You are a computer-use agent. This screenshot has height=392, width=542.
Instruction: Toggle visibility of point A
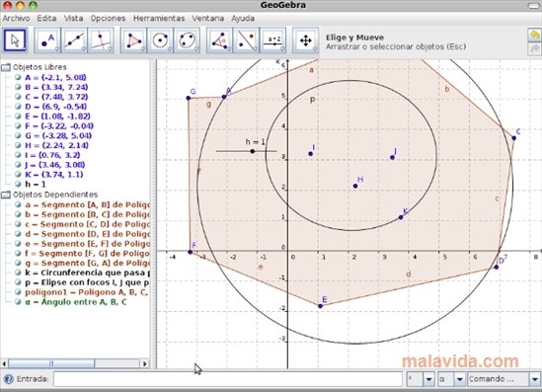18,77
